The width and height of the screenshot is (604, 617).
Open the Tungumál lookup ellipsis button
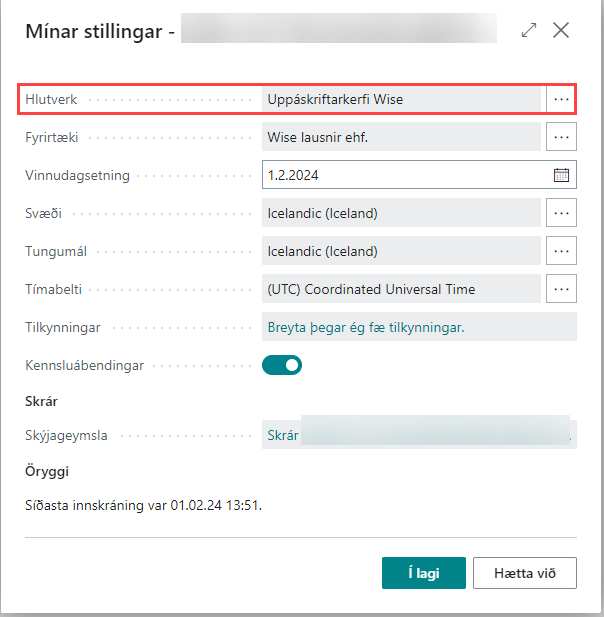pyautogui.click(x=562, y=251)
